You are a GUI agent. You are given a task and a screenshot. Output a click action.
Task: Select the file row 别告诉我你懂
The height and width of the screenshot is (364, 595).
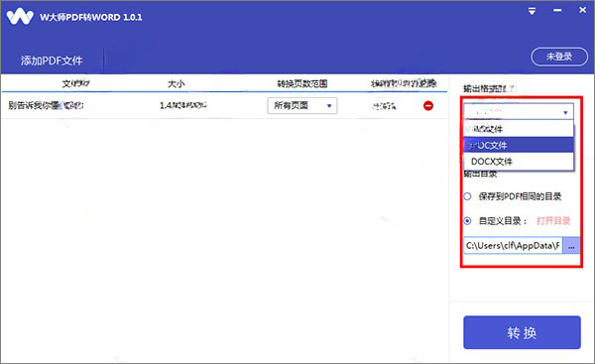(224, 105)
